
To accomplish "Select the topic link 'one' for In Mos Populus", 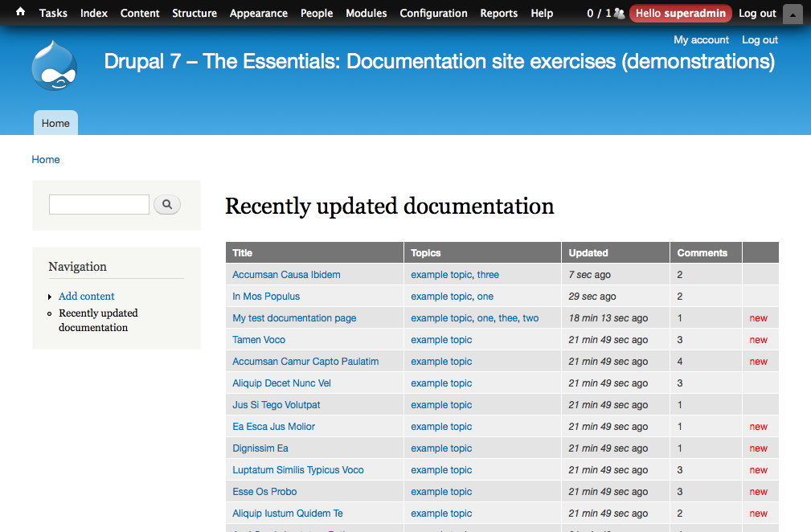I will tap(487, 296).
